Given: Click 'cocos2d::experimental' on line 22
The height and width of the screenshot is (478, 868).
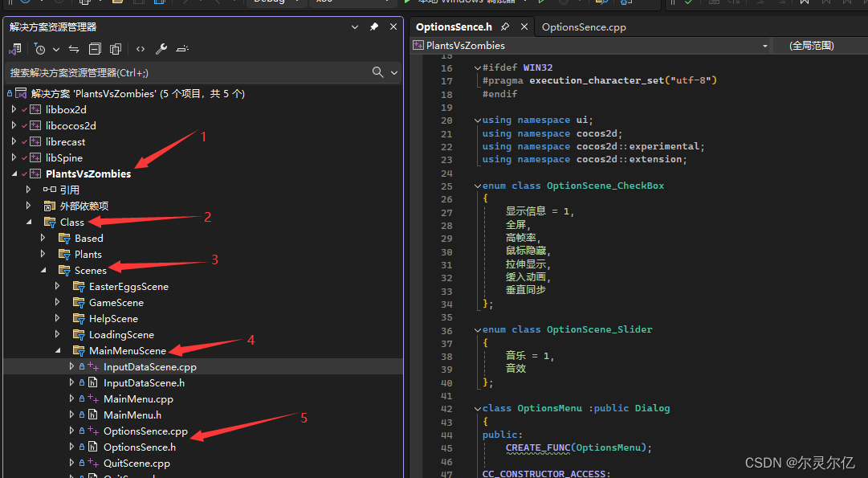Looking at the screenshot, I should (x=638, y=146).
